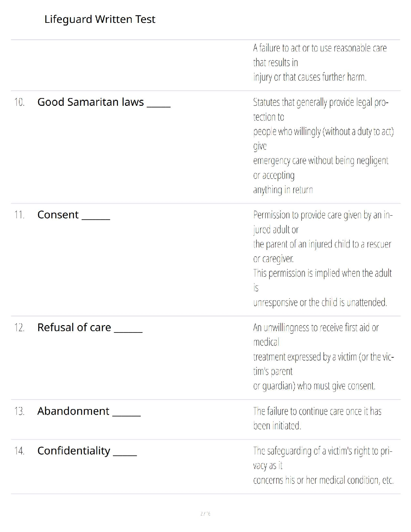Viewport: 411px width, 532px height.
Task: Click the definition starting 'Permission to provide care'
Action: tap(322, 258)
